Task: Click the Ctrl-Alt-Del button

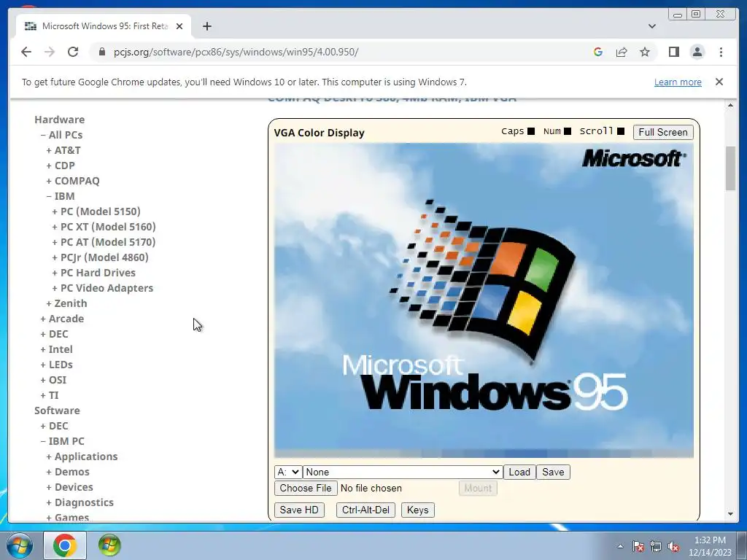Action: [x=366, y=510]
